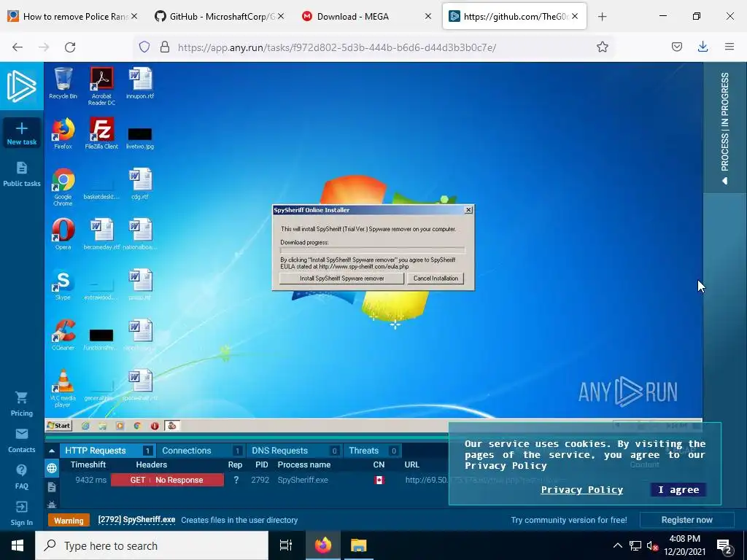Select the innupon.rtf desktop file
This screenshot has width=747, height=560.
click(140, 83)
